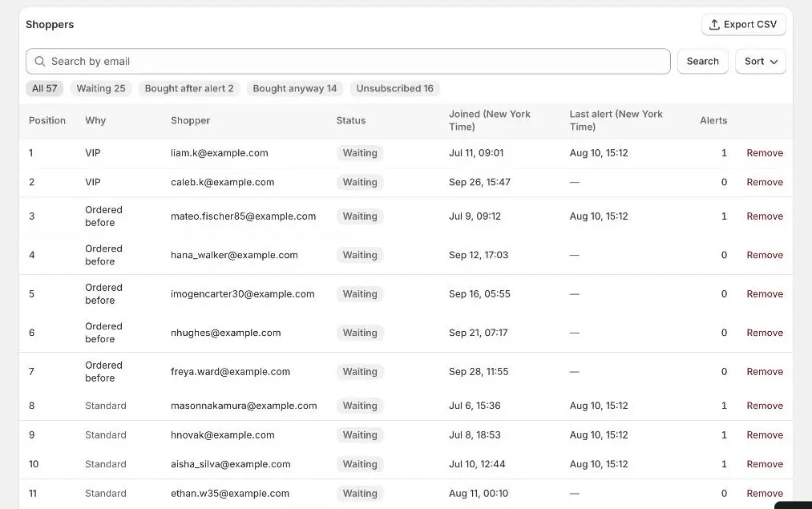
Task: Click joined date Sep 16, 05:55
Action: click(479, 293)
